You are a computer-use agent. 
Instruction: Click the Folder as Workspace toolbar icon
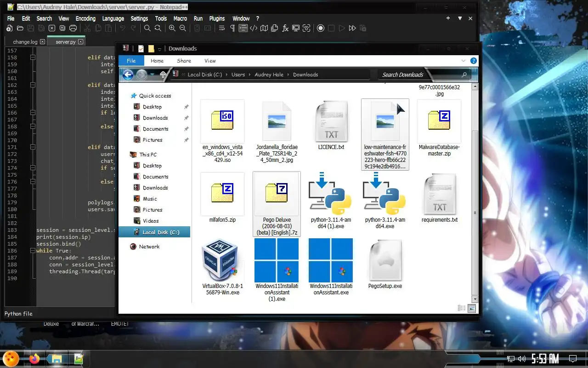(296, 28)
